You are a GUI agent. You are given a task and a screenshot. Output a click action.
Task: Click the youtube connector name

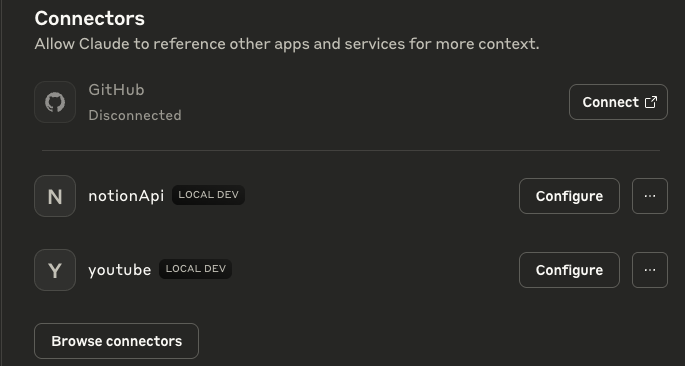click(x=120, y=270)
